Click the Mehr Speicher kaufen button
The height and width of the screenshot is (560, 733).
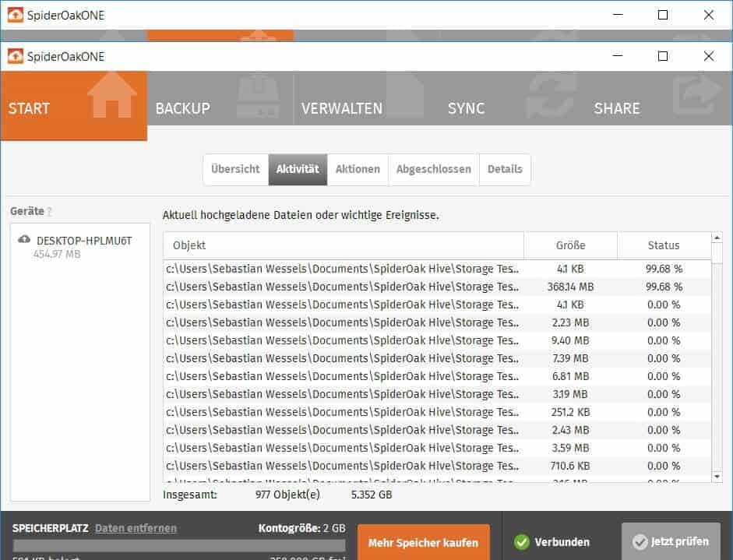click(424, 542)
